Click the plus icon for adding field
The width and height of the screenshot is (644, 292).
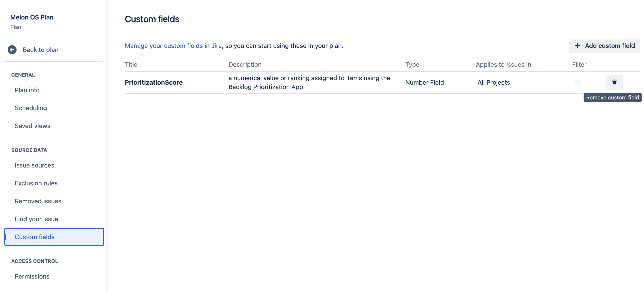pos(578,46)
